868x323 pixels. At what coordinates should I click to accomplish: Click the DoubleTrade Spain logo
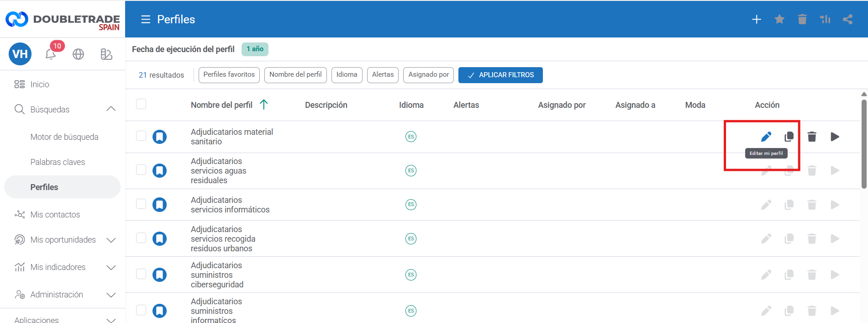(x=63, y=20)
